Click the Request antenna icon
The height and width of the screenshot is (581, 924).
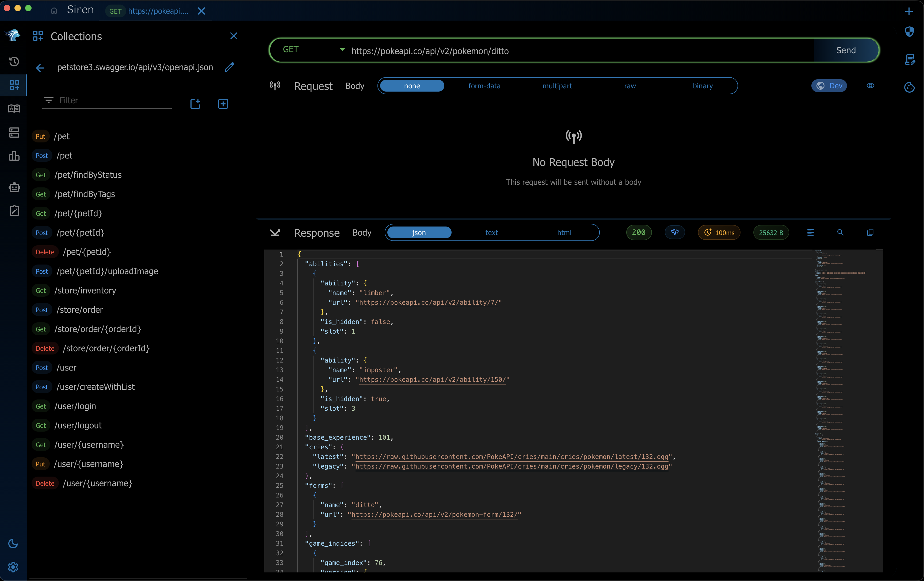275,85
